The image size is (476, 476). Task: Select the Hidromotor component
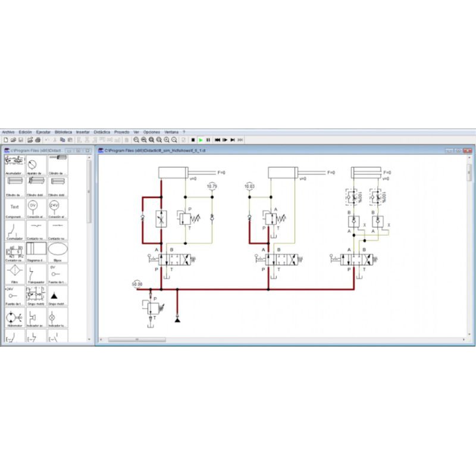pos(14,318)
